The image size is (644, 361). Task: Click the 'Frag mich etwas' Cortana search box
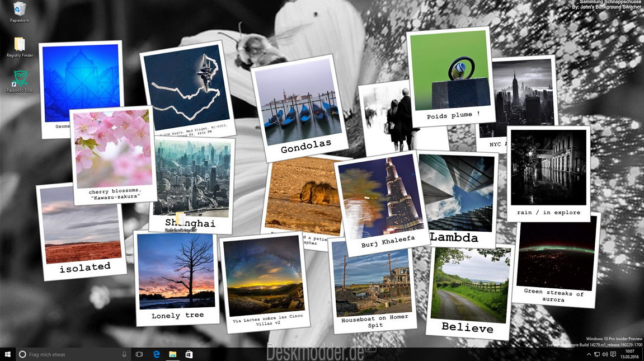point(73,354)
